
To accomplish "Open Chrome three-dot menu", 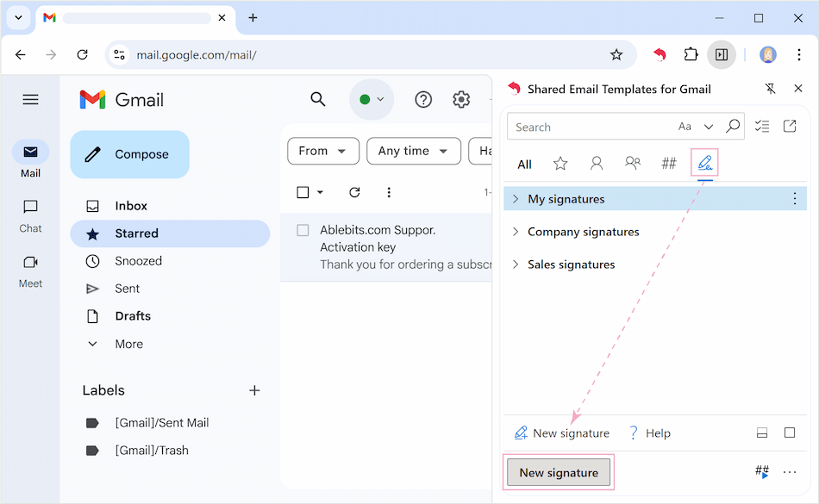I will tap(798, 54).
